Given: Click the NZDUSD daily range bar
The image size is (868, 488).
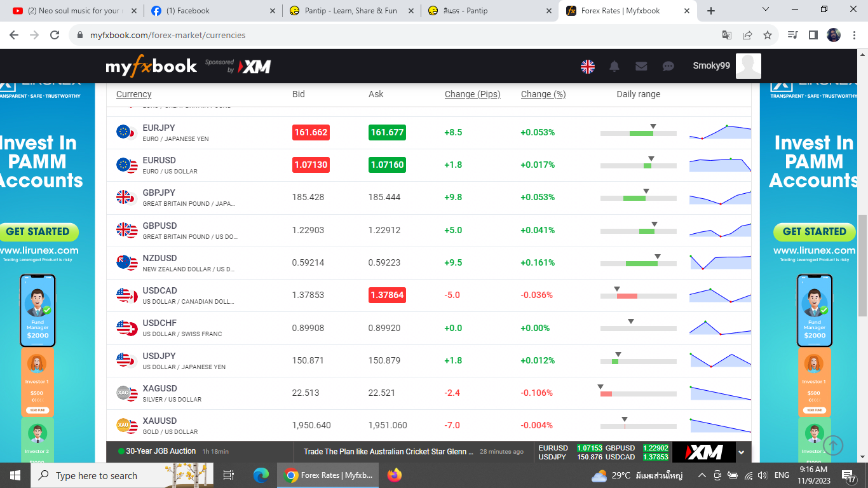Looking at the screenshot, I should point(639,263).
